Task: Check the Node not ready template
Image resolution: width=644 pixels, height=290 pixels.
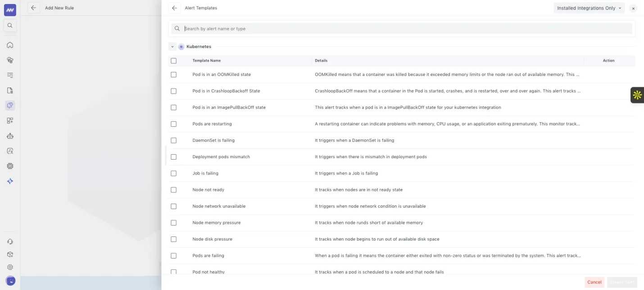Action: [173, 190]
